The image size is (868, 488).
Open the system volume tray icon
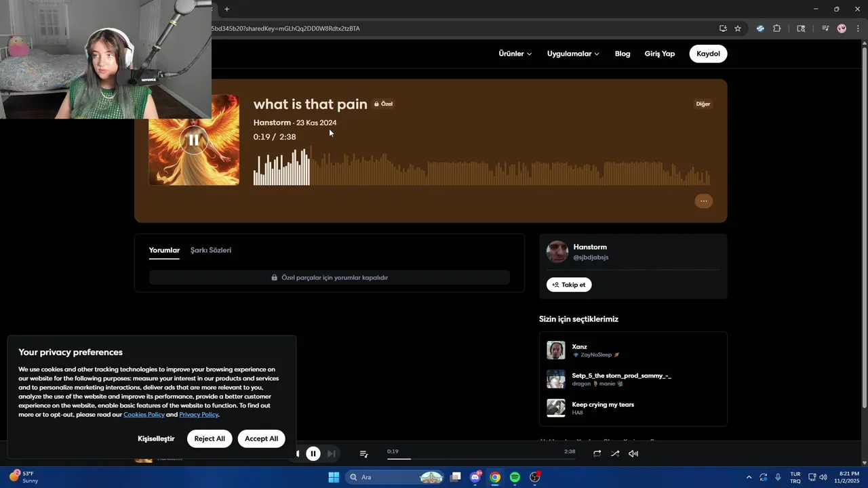pyautogui.click(x=823, y=477)
